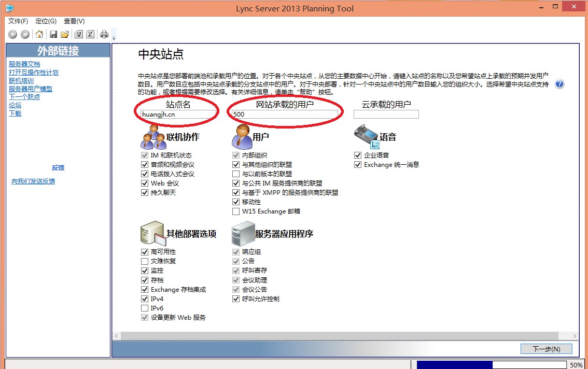Screen dimensions: 588x369
Task: Toggle 企业语音 checkbox
Action: point(358,155)
